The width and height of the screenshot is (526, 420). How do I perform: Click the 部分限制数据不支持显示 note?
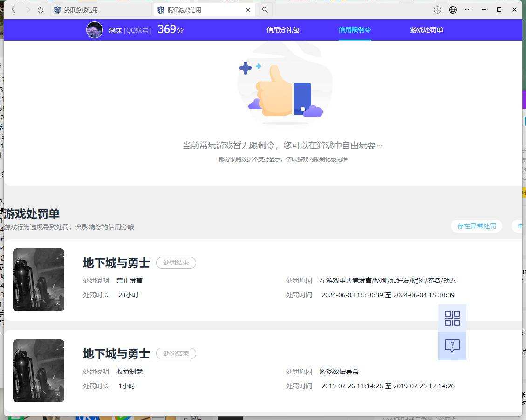pos(283,159)
